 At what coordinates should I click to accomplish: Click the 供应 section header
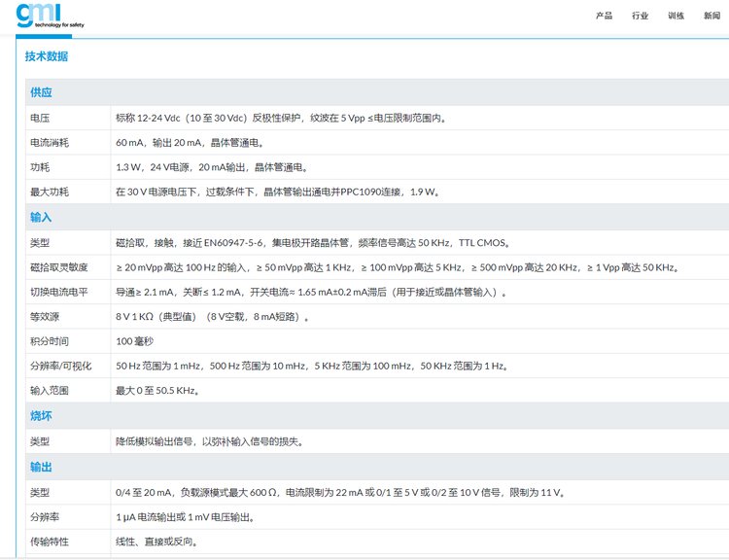click(x=41, y=92)
